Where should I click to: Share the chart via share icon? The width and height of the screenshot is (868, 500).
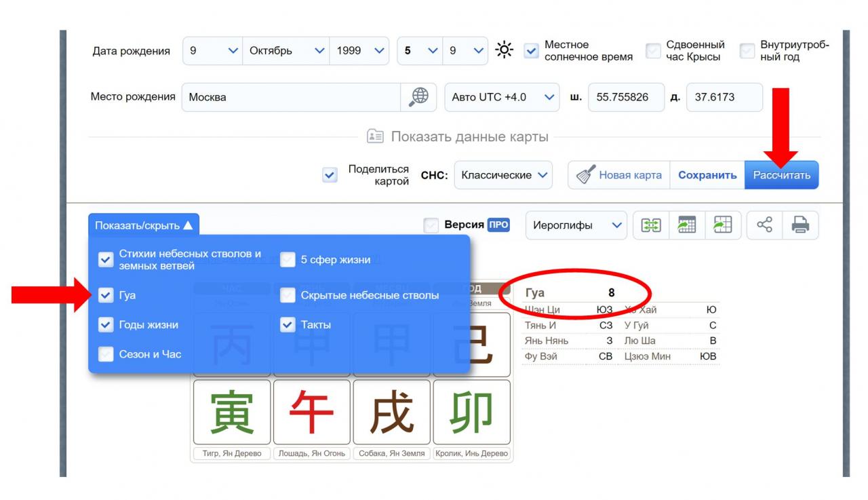[x=764, y=225]
